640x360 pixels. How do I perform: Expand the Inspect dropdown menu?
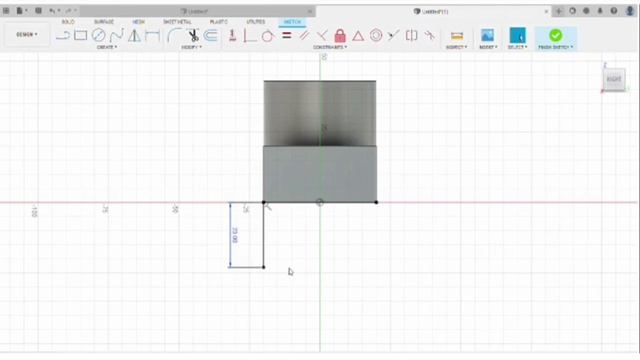point(456,47)
